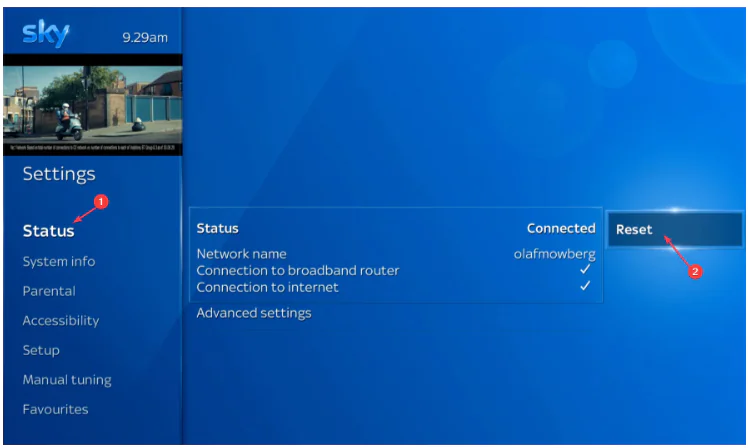Open Advanced settings

[254, 313]
